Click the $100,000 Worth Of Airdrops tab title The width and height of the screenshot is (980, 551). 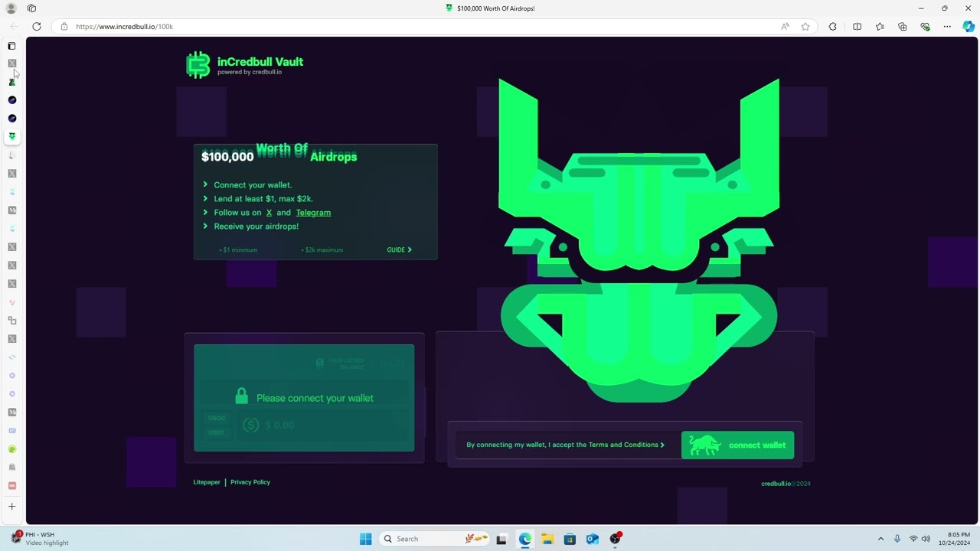pos(490,8)
